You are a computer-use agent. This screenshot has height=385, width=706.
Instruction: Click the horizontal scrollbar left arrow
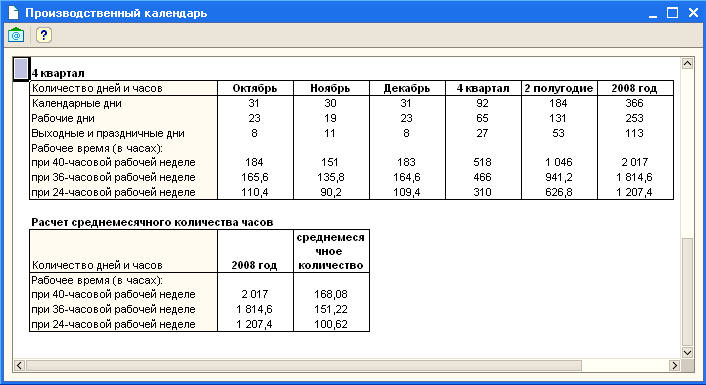click(19, 365)
